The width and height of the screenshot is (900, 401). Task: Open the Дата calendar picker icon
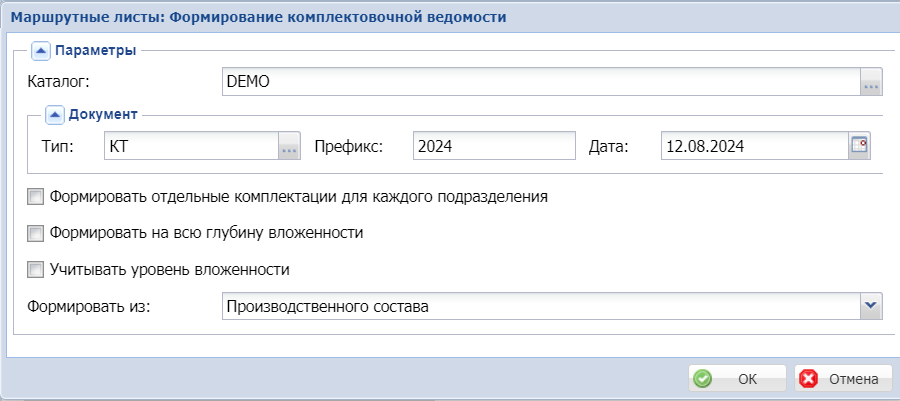pos(859,146)
